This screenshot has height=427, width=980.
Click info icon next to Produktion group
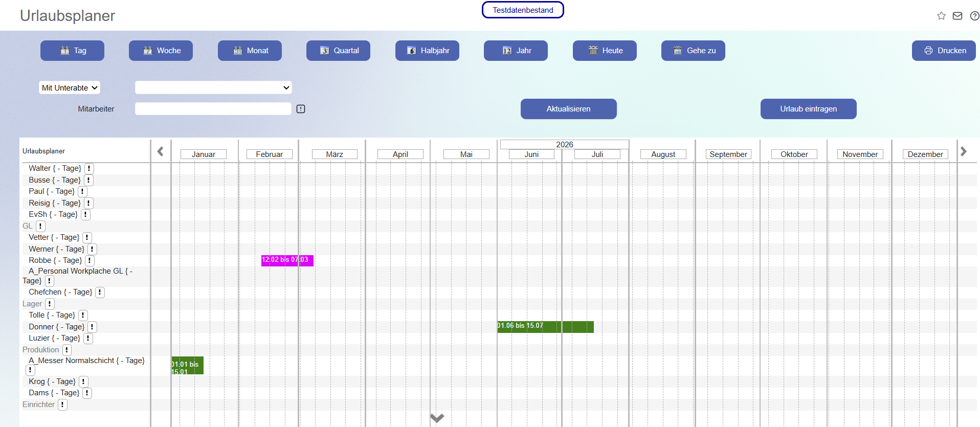pos(67,350)
